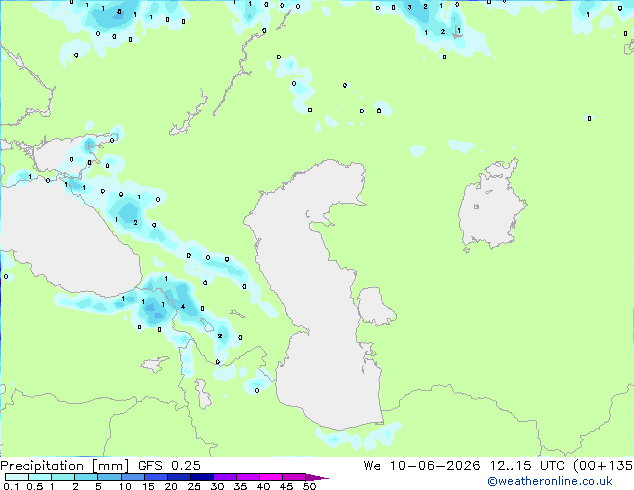This screenshot has width=634, height=490.
Task: Pick the 10–15 mm legend color box
Action: pyautogui.click(x=132, y=477)
